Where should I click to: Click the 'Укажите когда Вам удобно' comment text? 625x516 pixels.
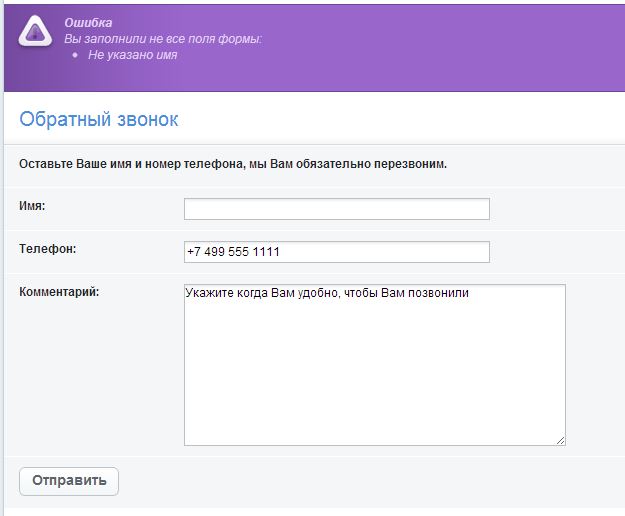click(x=327, y=293)
